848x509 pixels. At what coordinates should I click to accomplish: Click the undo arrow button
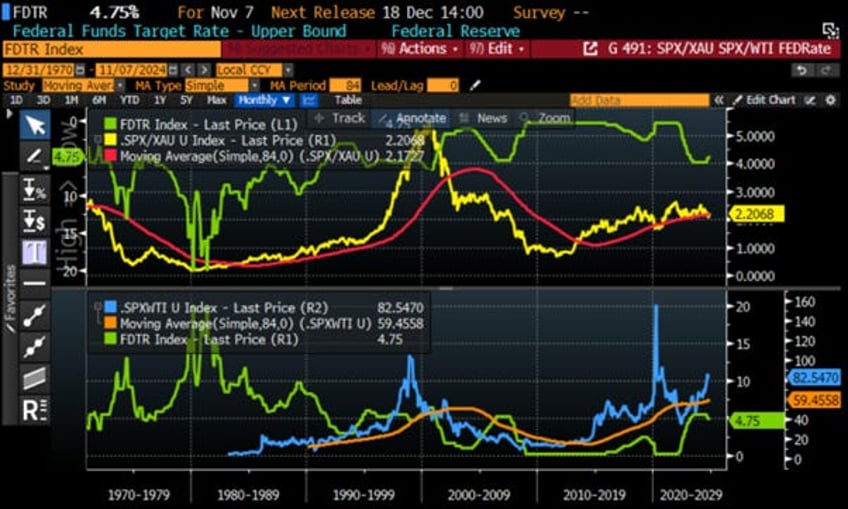pos(802,70)
